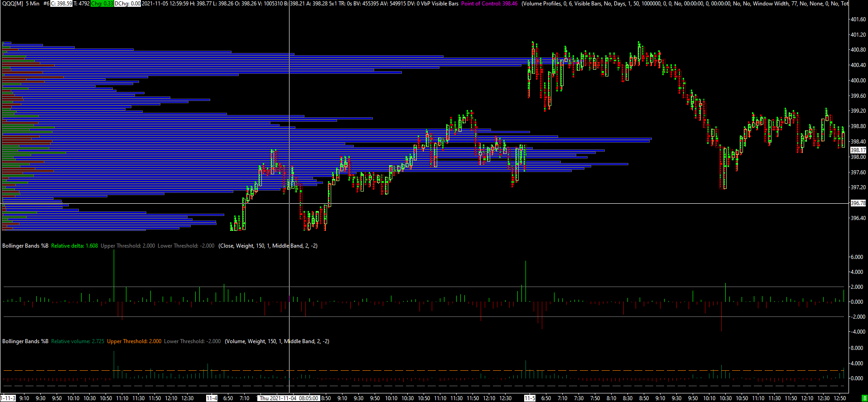Click the 'O: 398.26' open value
The width and height of the screenshot is (868, 402).
[245, 4]
